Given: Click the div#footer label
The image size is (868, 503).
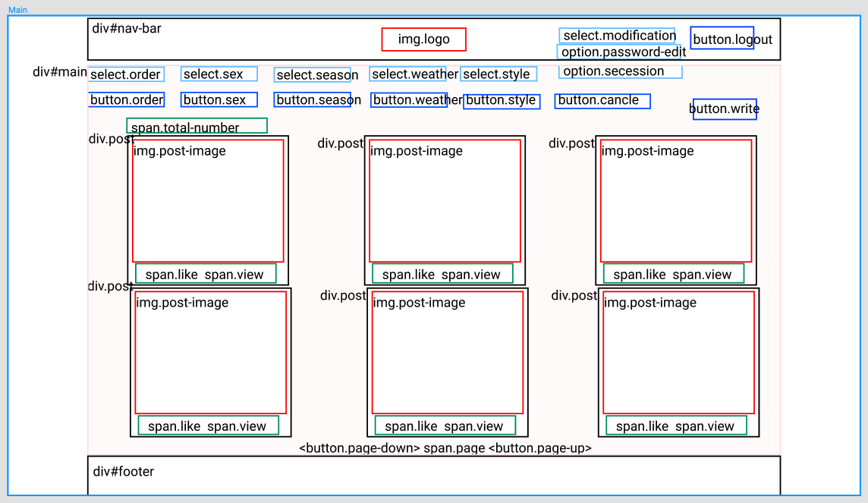Looking at the screenshot, I should click(x=124, y=471).
